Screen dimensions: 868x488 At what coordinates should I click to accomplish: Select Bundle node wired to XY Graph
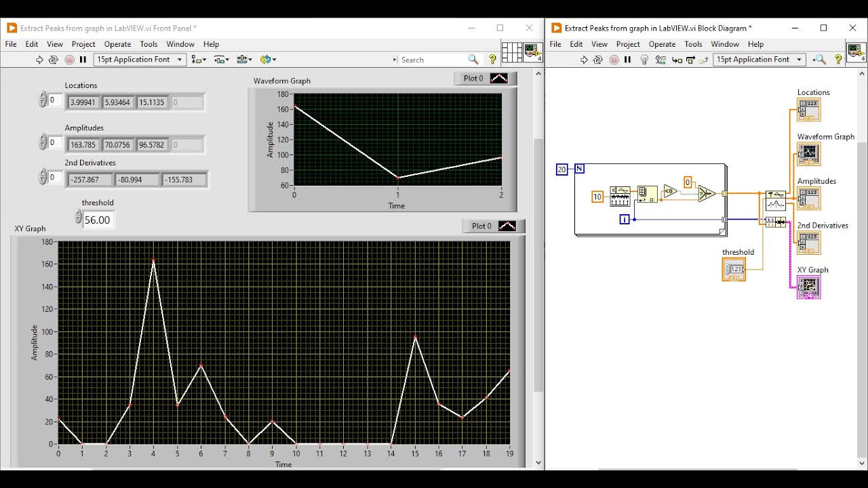776,222
